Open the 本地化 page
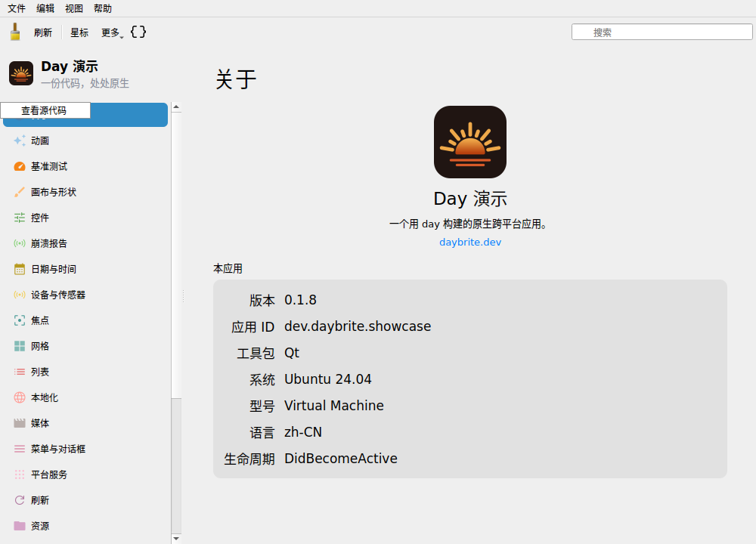The width and height of the screenshot is (756, 544). click(x=85, y=397)
